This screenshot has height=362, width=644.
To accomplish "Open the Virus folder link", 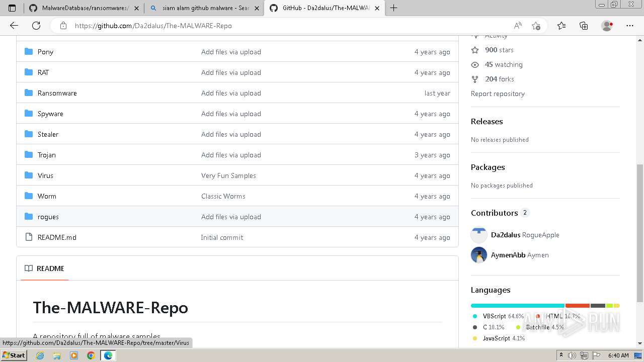I will [45, 175].
